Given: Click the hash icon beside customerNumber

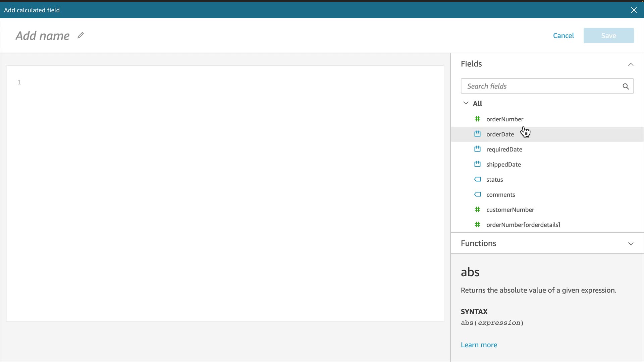Looking at the screenshot, I should 477,209.
